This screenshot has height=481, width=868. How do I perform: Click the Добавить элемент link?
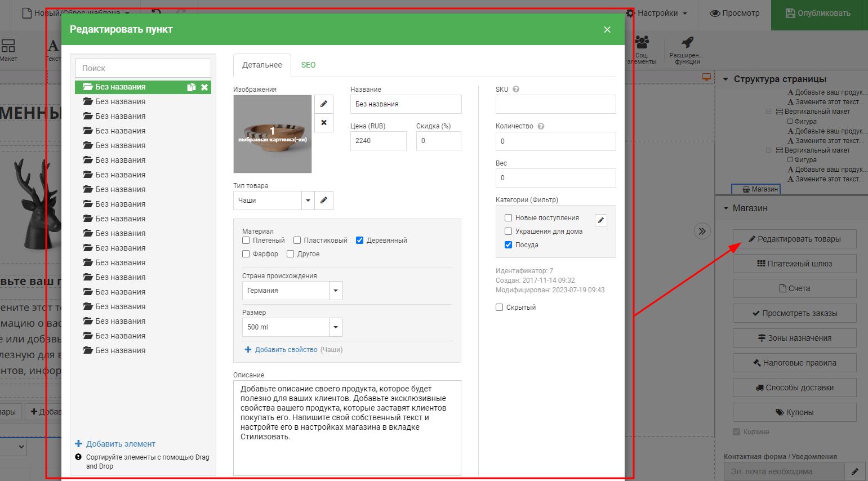click(x=120, y=444)
